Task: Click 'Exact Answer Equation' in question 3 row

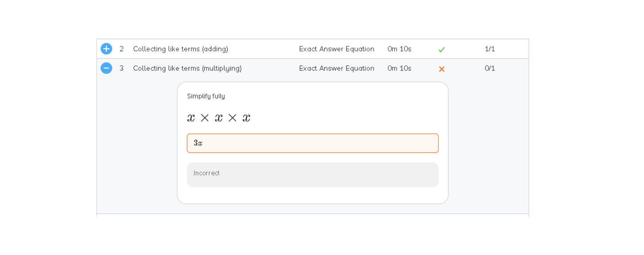Action: [336, 68]
